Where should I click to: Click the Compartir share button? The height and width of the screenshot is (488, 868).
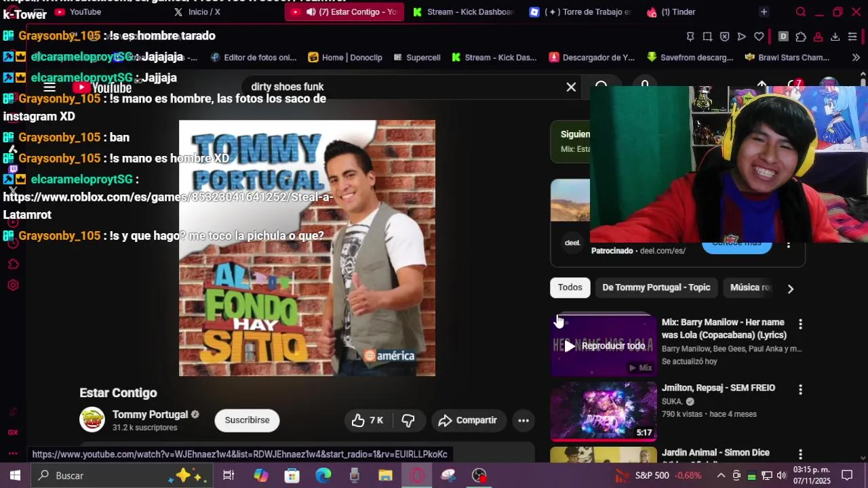(468, 420)
